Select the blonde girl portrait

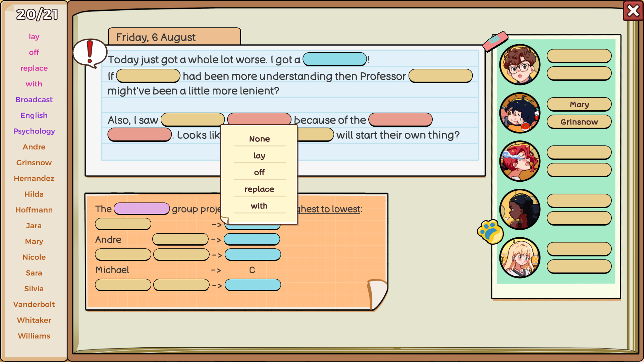520,258
